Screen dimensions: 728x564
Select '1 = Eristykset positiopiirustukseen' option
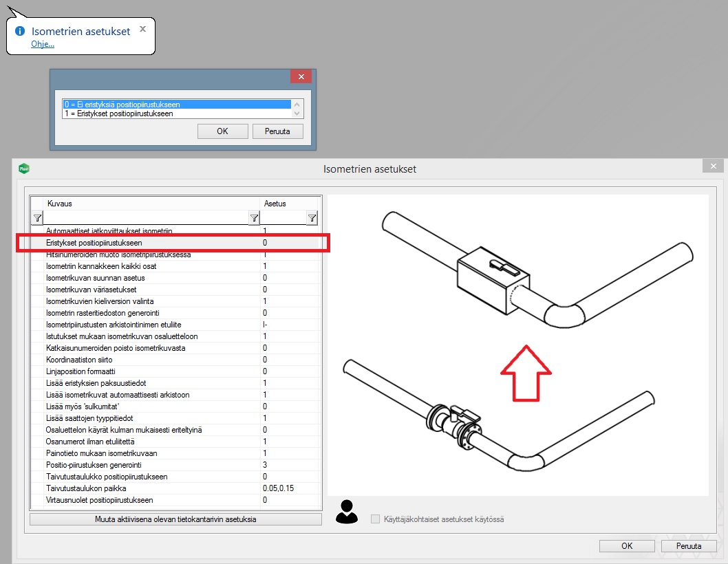tap(177, 113)
